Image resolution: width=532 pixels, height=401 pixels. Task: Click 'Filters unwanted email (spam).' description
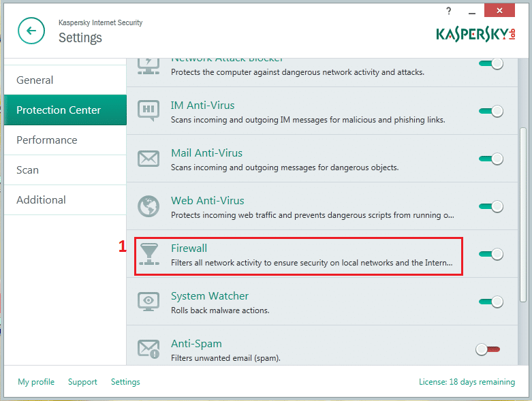click(225, 358)
